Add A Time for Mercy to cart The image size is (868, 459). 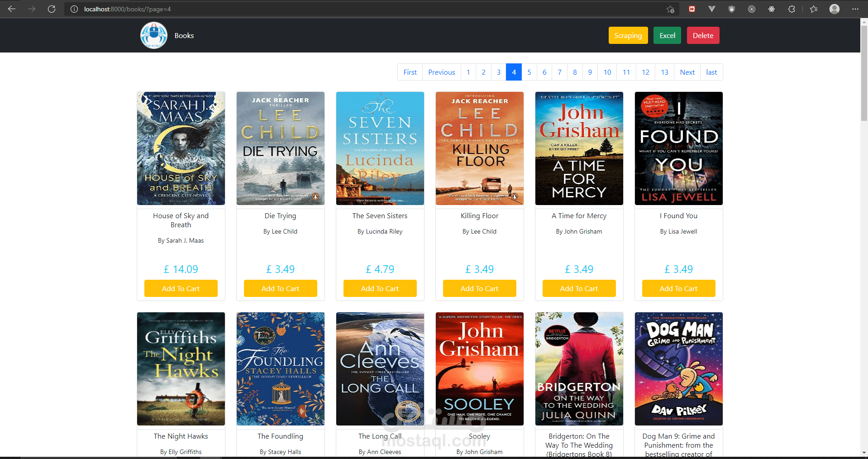(579, 288)
